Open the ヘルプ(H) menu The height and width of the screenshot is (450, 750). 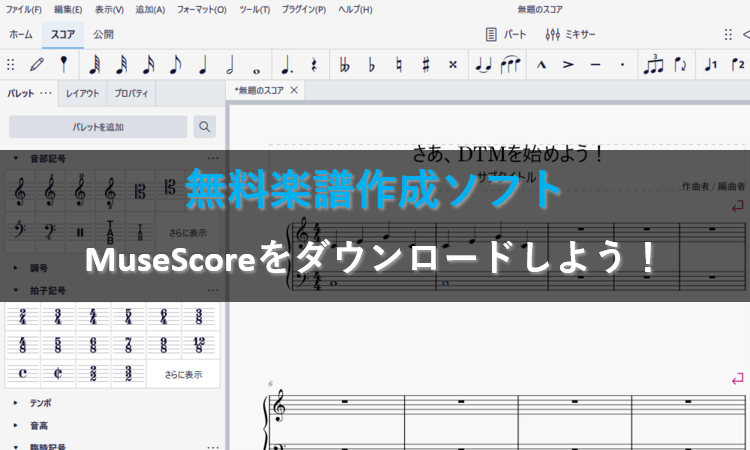click(355, 10)
